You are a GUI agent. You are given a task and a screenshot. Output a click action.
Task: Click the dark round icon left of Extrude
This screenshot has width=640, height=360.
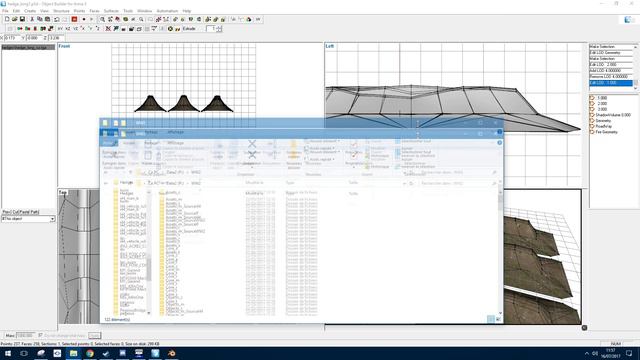tap(170, 29)
